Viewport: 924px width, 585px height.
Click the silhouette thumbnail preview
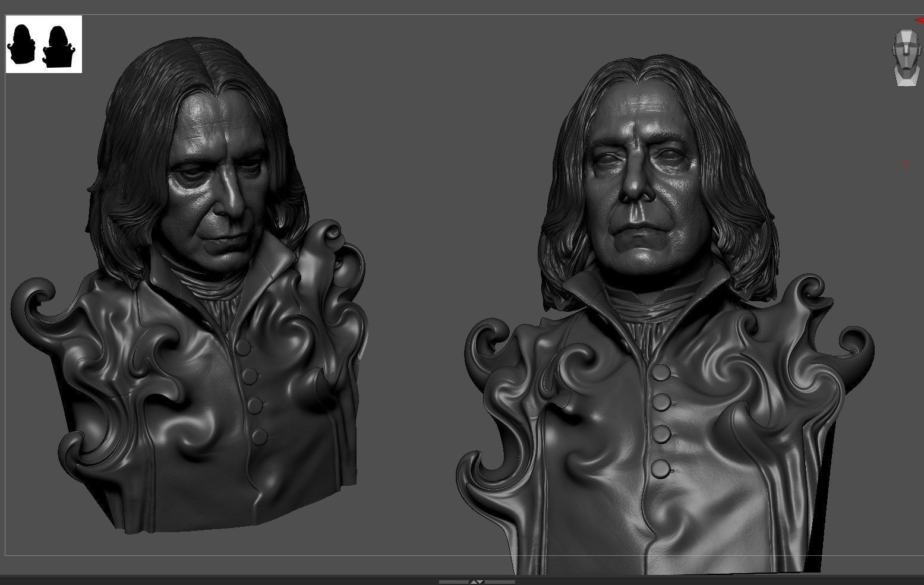(44, 45)
